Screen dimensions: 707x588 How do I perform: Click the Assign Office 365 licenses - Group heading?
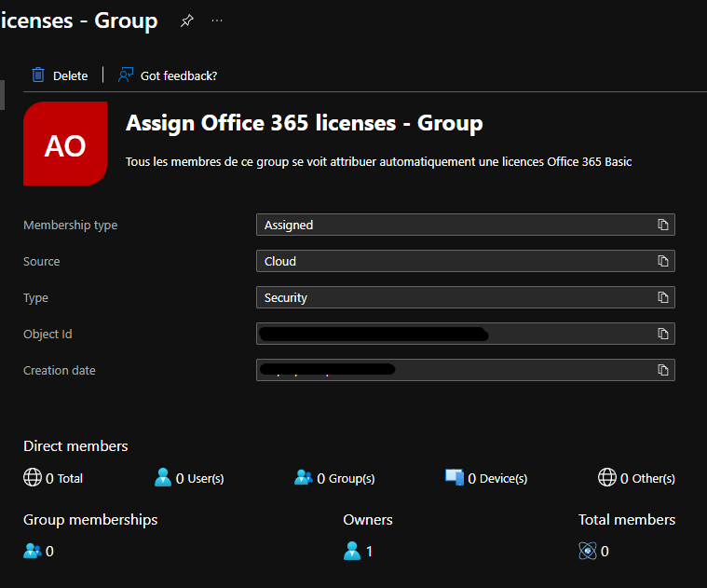pos(305,123)
